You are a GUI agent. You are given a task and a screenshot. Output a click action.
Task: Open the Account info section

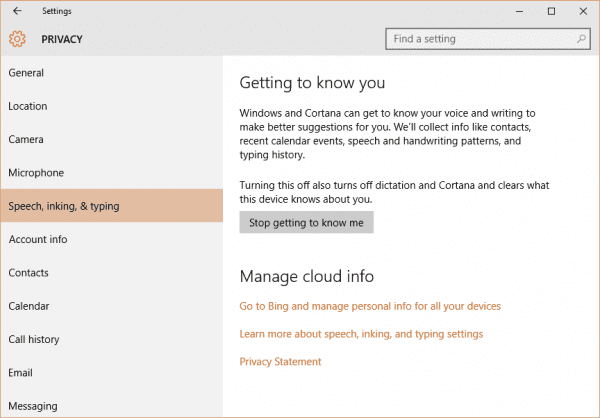coord(112,239)
